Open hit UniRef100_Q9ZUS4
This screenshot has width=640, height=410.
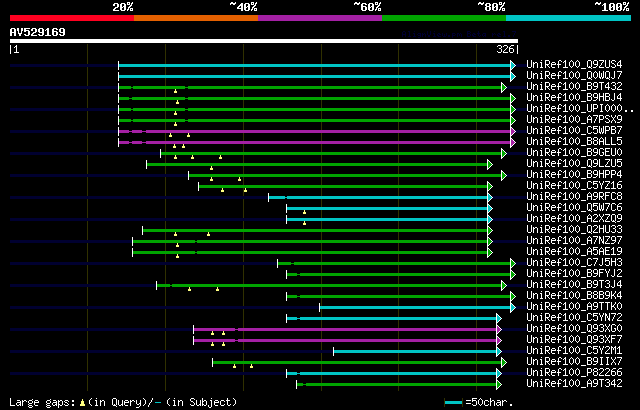pos(574,64)
